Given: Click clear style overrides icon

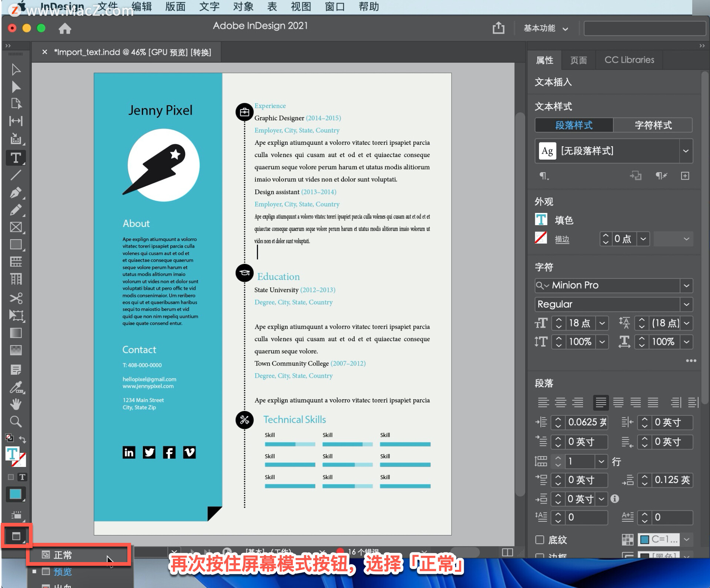Looking at the screenshot, I should click(x=661, y=176).
